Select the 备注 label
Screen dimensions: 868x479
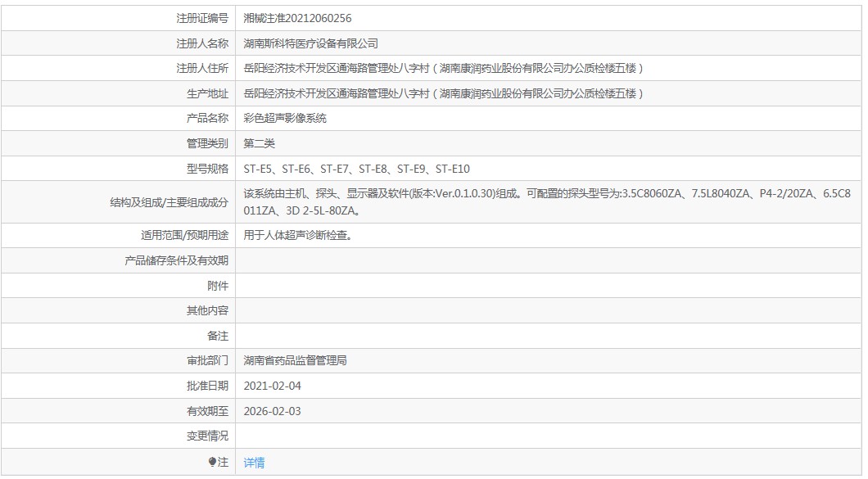[218, 336]
